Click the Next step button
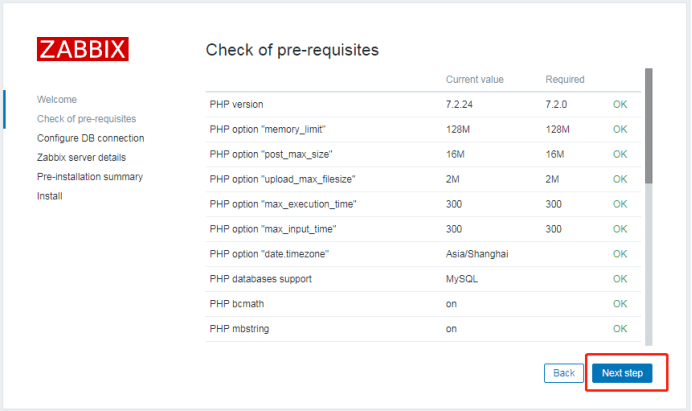Screen dimensions: 692x411 click(621, 373)
